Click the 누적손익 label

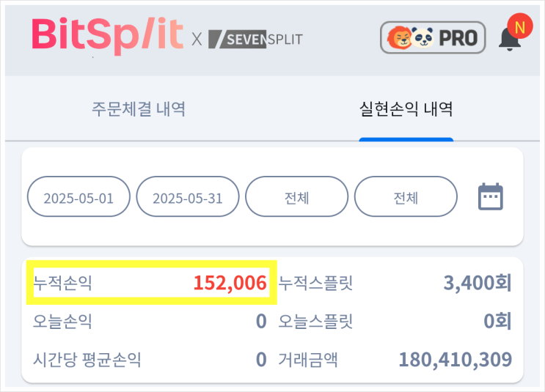(63, 283)
